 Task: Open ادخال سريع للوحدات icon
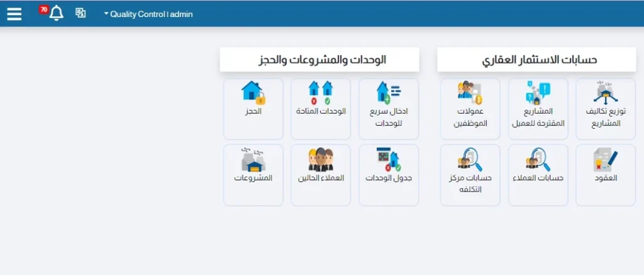pos(389,93)
